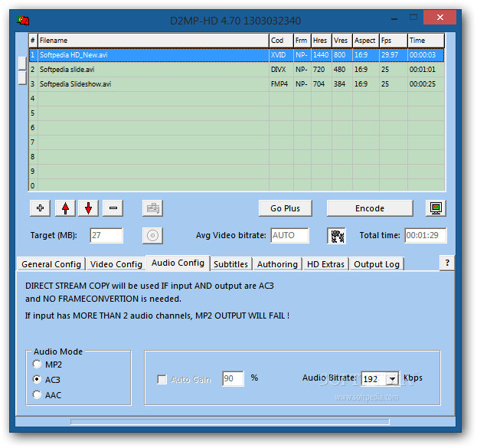Open the Audio Bitrate dropdown
The image size is (477, 448).
(393, 379)
